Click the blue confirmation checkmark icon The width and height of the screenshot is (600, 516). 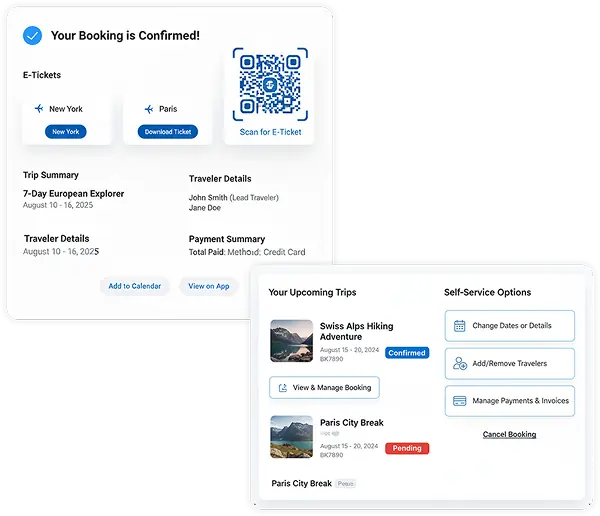coord(33,36)
